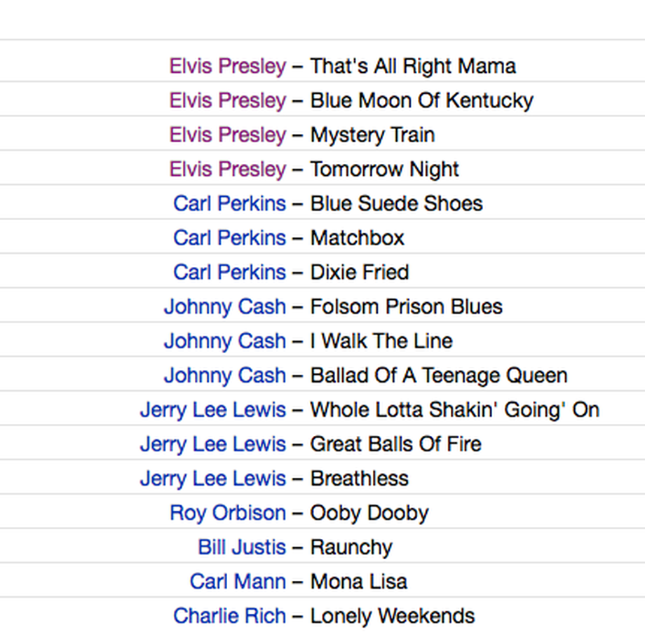Open Johnny Cash link beside Folsom Prison Blues
645x644 pixels.
tap(225, 307)
